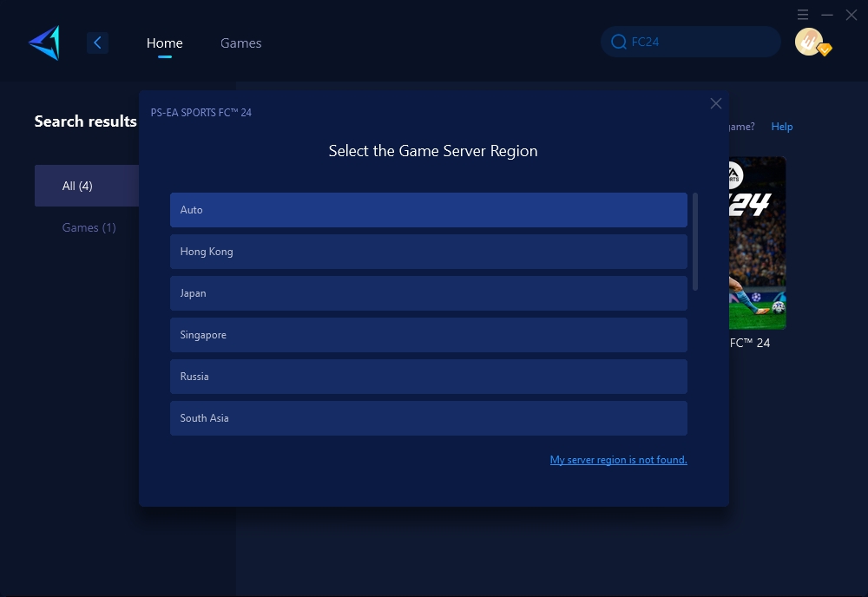The width and height of the screenshot is (868, 597).
Task: Click the search magnifier icon
Action: pyautogui.click(x=618, y=42)
